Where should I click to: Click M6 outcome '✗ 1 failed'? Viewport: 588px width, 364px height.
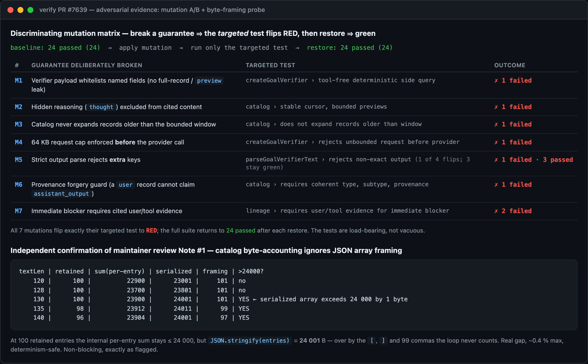[513, 184]
